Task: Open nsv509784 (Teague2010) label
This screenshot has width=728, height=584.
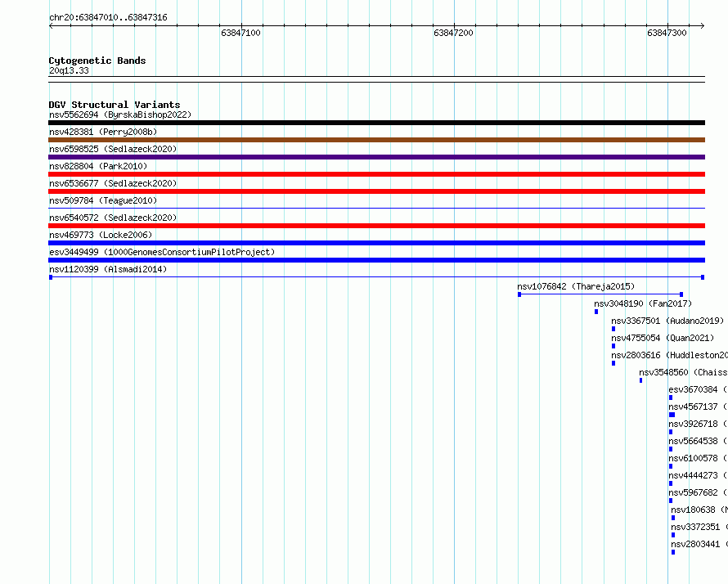Action: [x=103, y=200]
